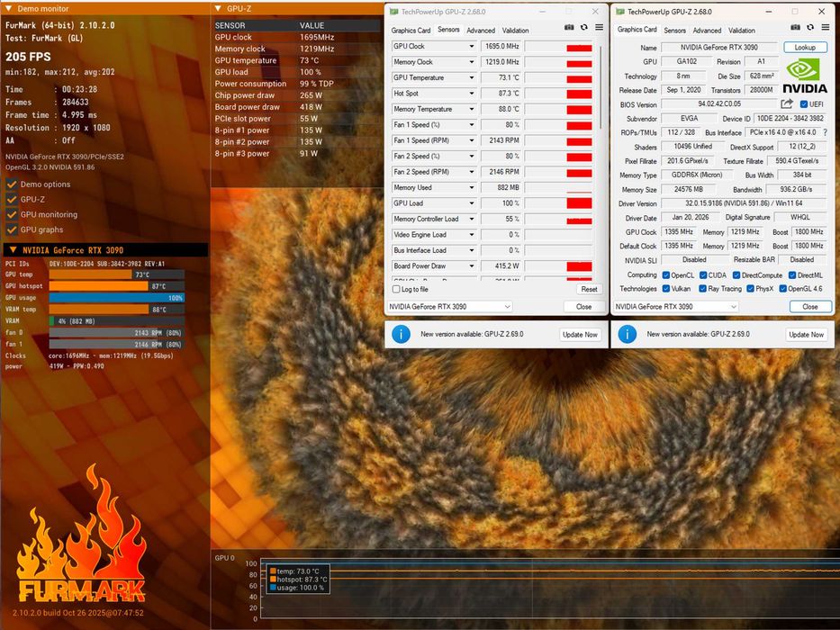This screenshot has width=840, height=630.
Task: Open Hot Spot sensor dropdown
Action: tap(472, 94)
